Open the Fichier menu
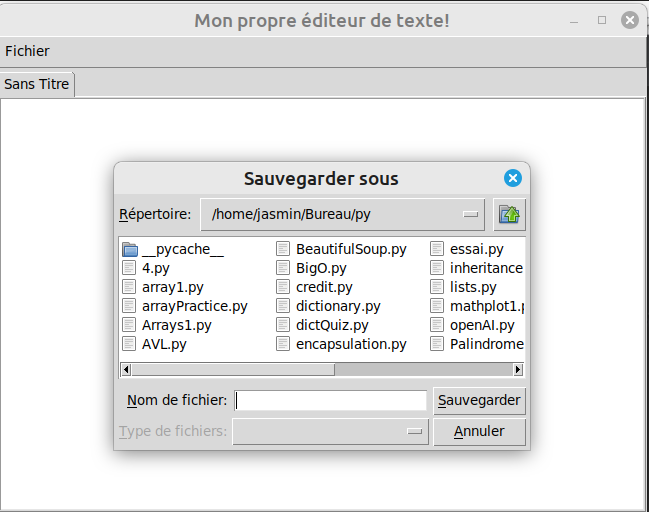This screenshot has height=512, width=649. click(27, 51)
